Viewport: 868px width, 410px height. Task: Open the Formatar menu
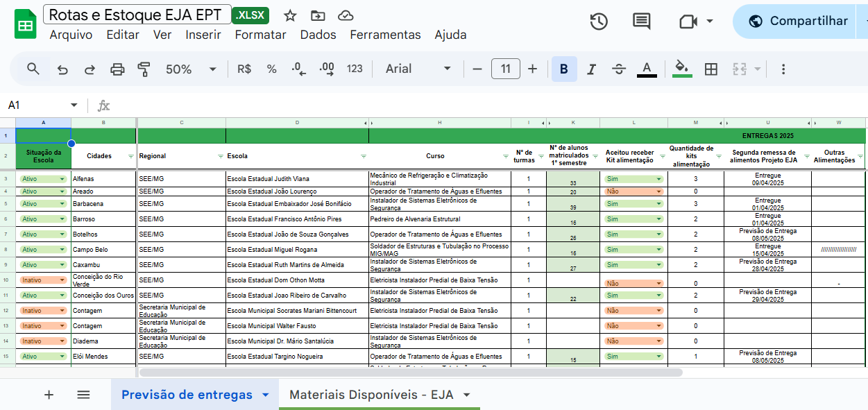click(x=260, y=35)
